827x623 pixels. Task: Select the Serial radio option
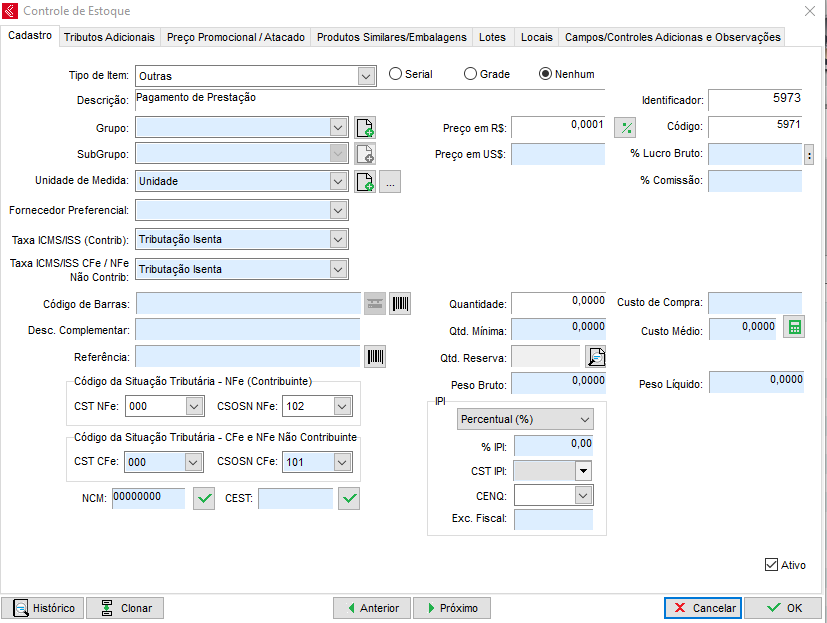coord(396,74)
